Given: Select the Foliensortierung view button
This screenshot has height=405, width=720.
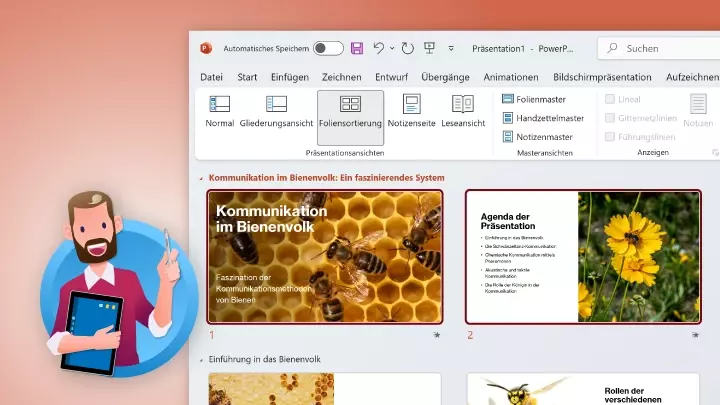Looking at the screenshot, I should coord(350,118).
